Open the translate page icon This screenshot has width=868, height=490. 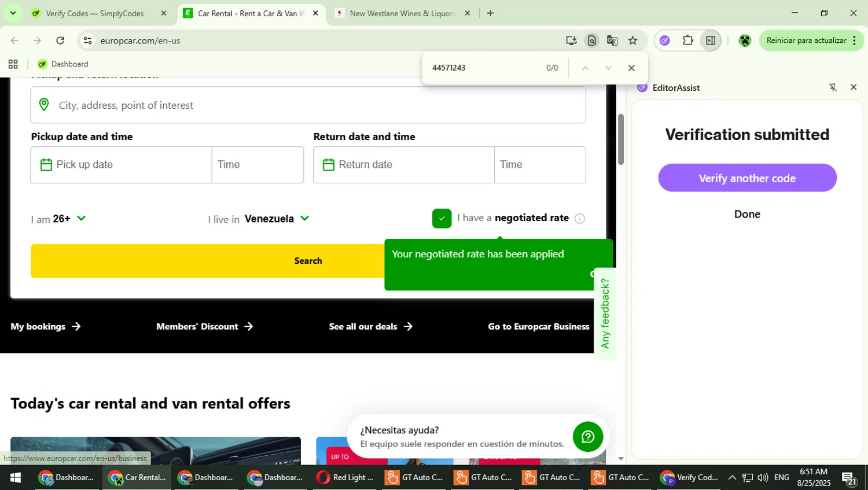coord(612,40)
